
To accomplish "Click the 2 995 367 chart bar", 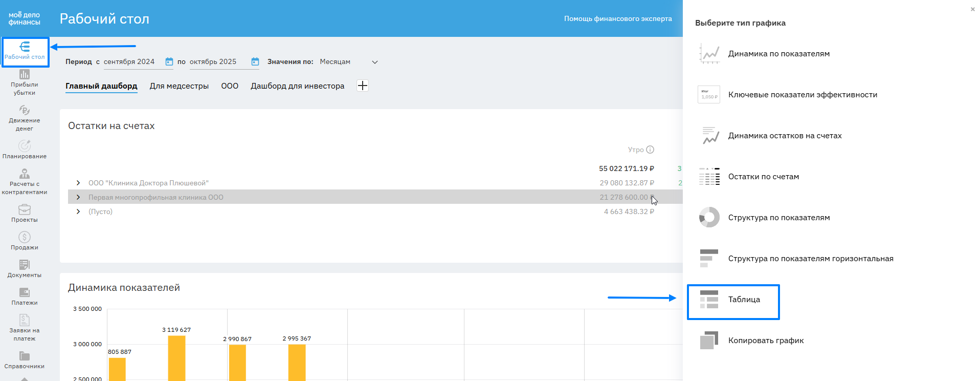I will (x=297, y=363).
